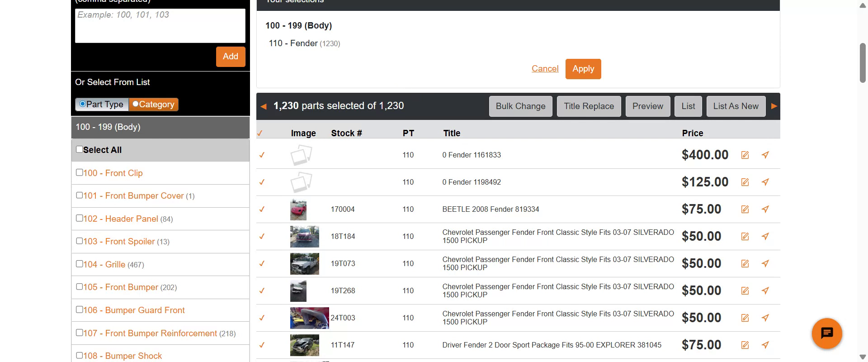Screen dimensions: 868x362
Task: Click send arrow for stock 18T184
Action: click(x=765, y=237)
